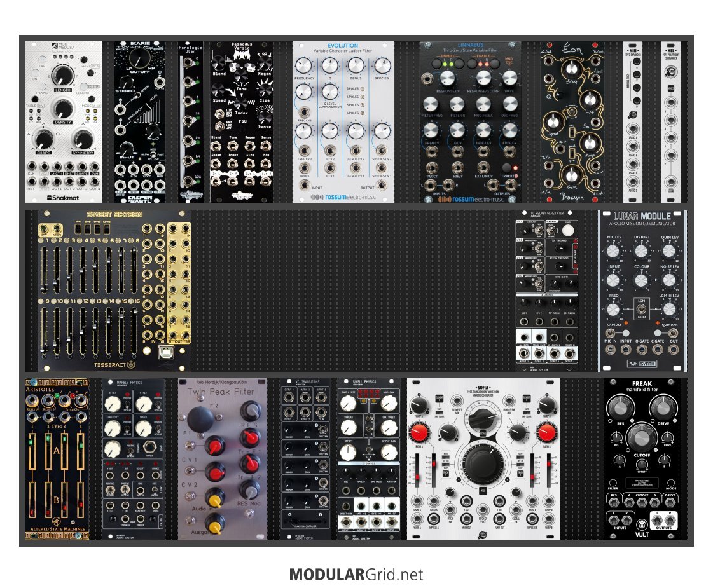Click the Dense knob on Desmodus Versio
Image resolution: width=713 pixels, height=588 pixels.
264,117
